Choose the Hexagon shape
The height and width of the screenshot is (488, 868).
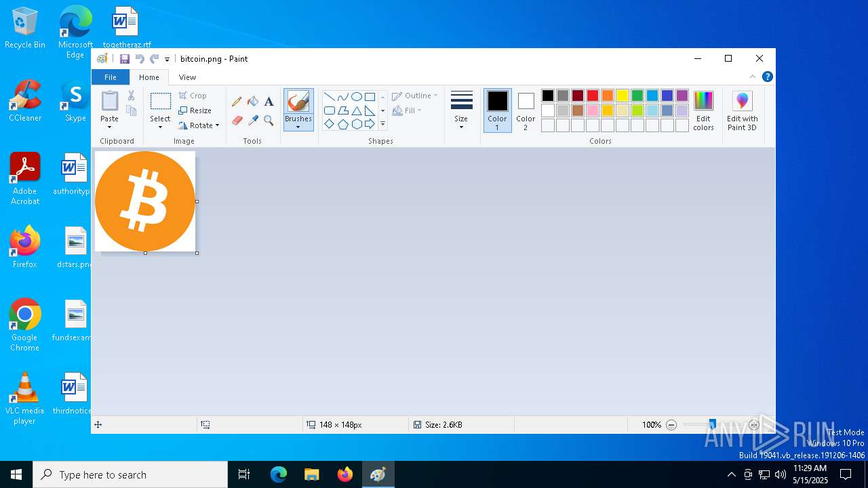[356, 124]
